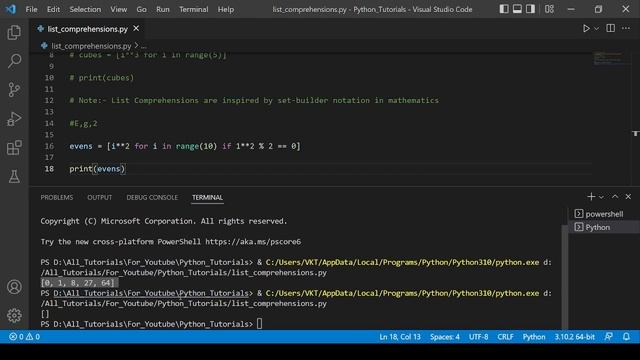This screenshot has width=640, height=360.
Task: Select the Python terminal instance
Action: pyautogui.click(x=604, y=227)
